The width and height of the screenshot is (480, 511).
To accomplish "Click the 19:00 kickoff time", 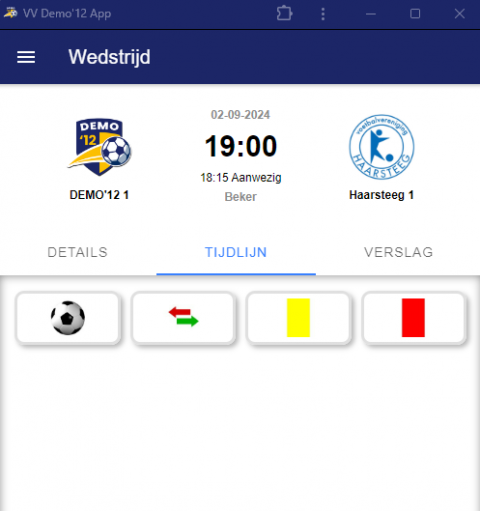I will coord(241,146).
